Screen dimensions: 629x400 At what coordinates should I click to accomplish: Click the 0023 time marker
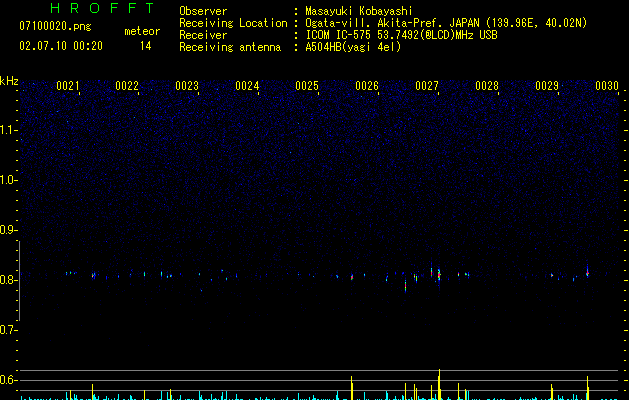pyautogui.click(x=187, y=86)
